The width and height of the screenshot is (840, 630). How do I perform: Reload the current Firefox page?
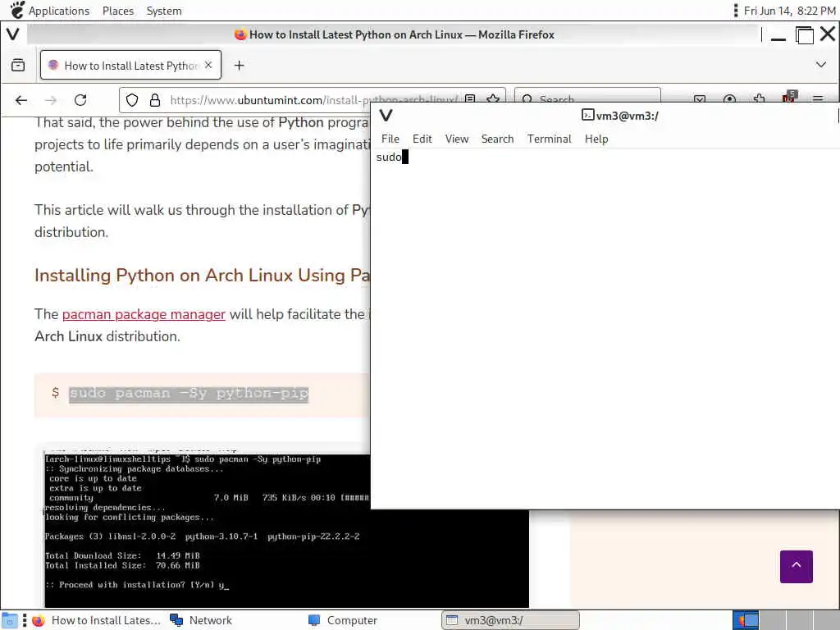80,100
